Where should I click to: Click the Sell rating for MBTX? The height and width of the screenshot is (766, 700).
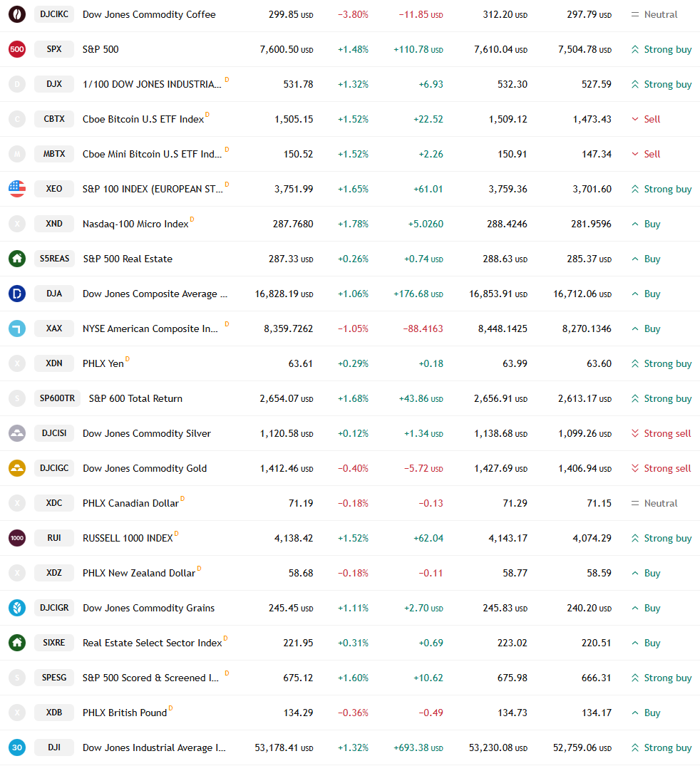[646, 154]
